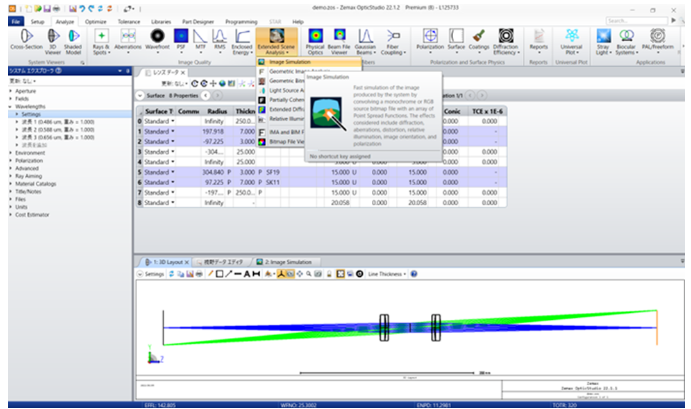The image size is (691, 409).
Task: Open Diffraction Efficiency menu
Action: point(506,41)
